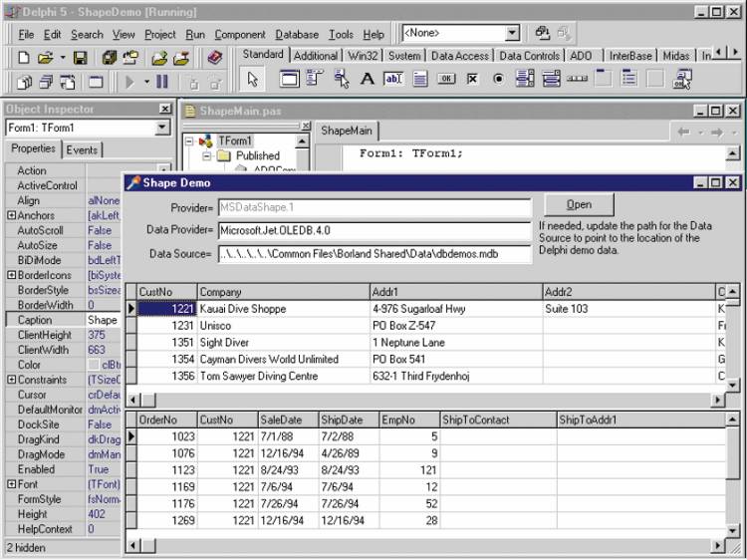Click Remove file from project icon
The image size is (747, 560).
181,58
